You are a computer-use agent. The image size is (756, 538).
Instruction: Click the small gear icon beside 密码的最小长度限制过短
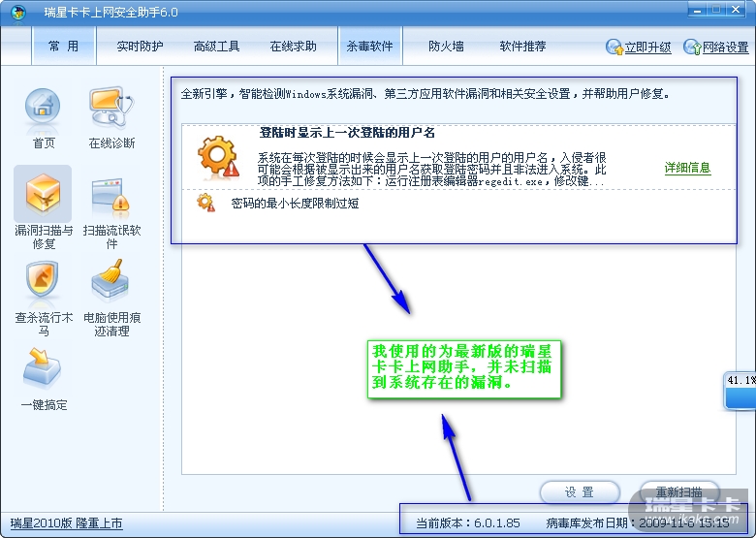coord(205,203)
